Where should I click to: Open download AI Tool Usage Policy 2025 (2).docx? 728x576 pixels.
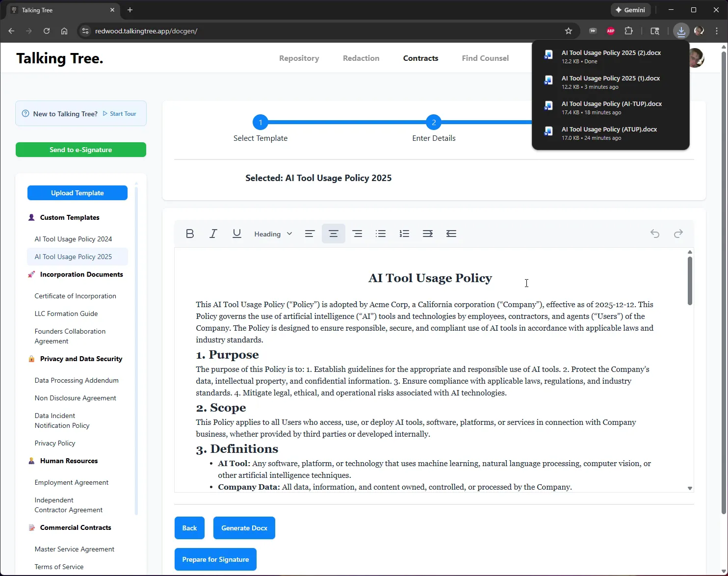point(611,56)
